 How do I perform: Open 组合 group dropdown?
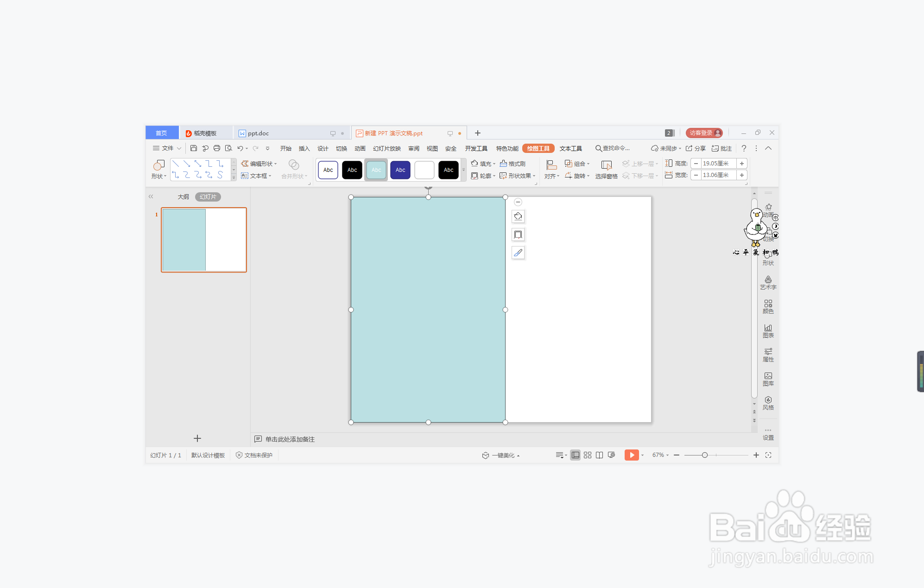click(x=577, y=164)
